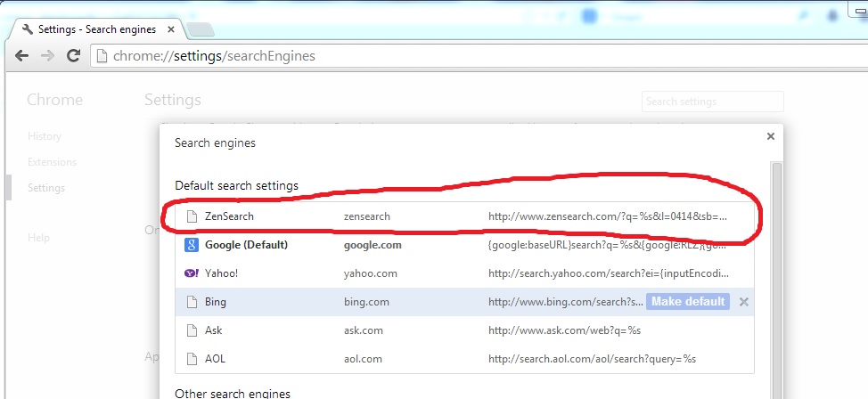Remove Bing with the X icon
Viewport: 868px width, 399px height.
point(744,302)
